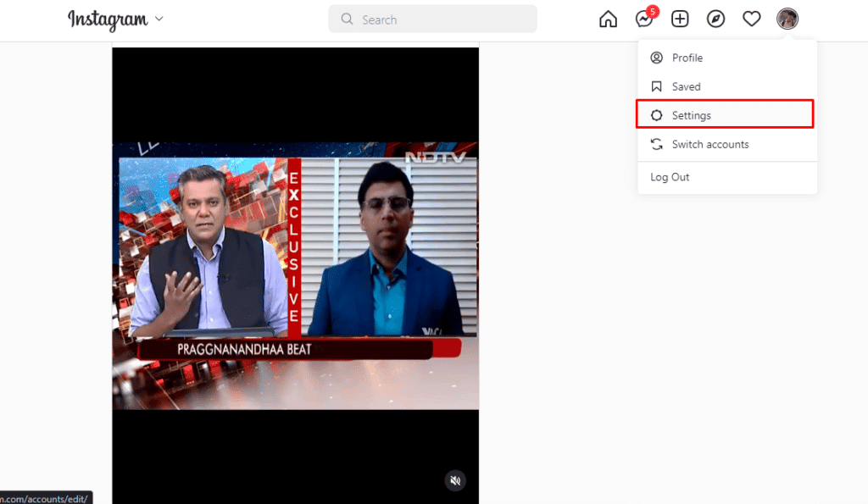Select Switch accounts menu entry

click(x=709, y=144)
